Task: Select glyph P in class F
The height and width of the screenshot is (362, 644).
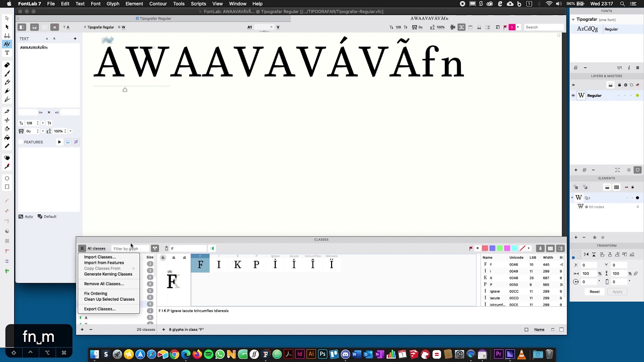Action: coord(256,264)
